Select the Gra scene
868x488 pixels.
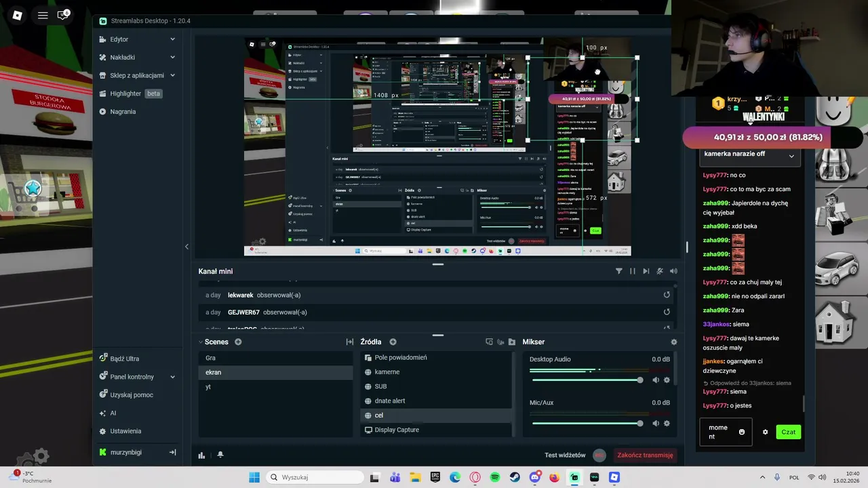point(276,358)
